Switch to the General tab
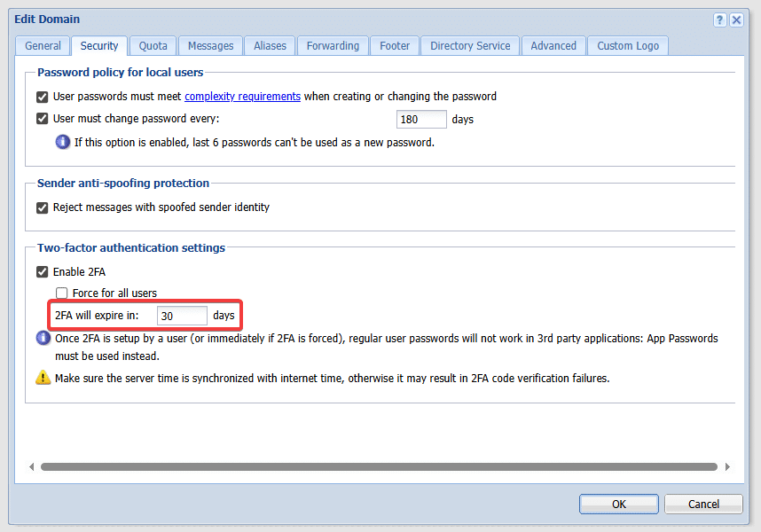This screenshot has width=761, height=532. tap(43, 46)
